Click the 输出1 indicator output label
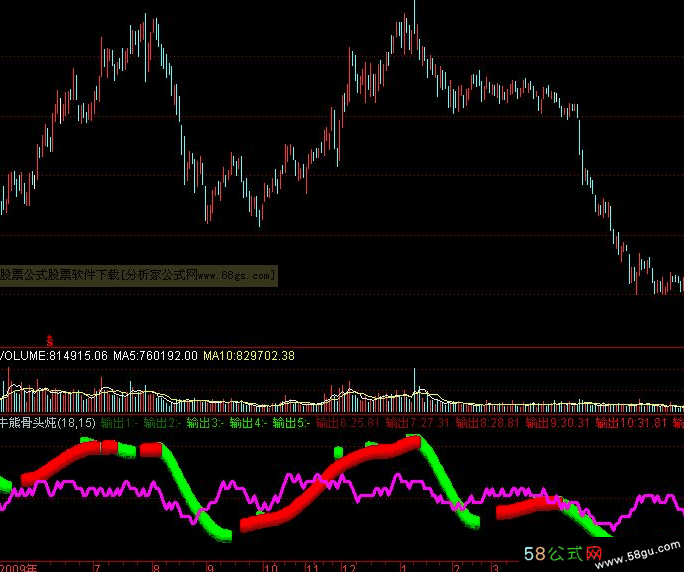Screen dimensions: 684x572 click(x=118, y=424)
